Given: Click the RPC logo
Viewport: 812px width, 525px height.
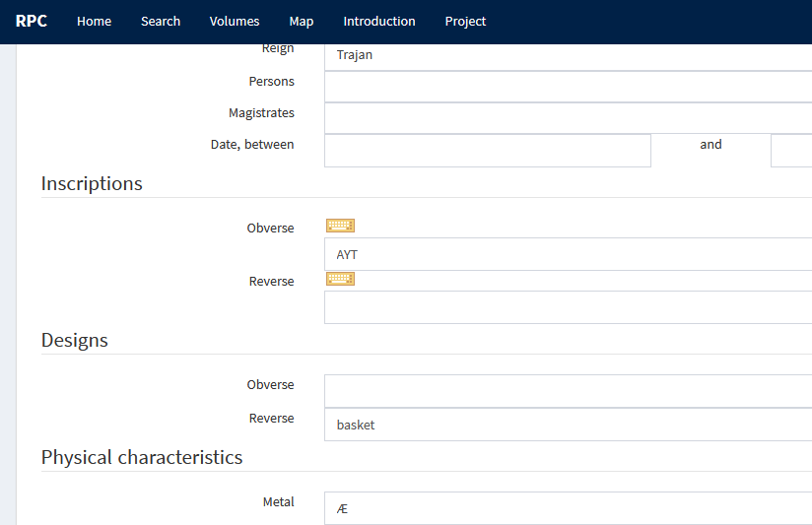Looking at the screenshot, I should [x=32, y=22].
